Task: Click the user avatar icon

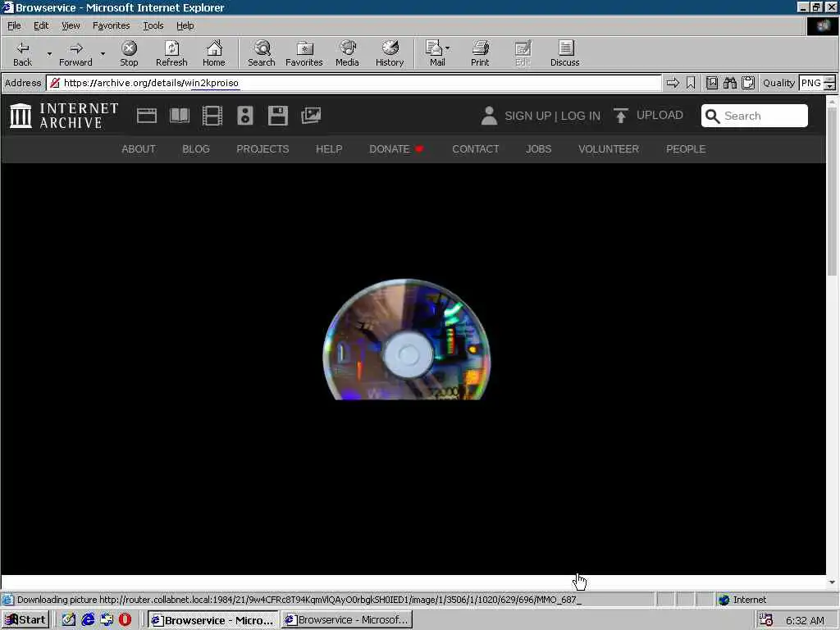Action: point(489,116)
